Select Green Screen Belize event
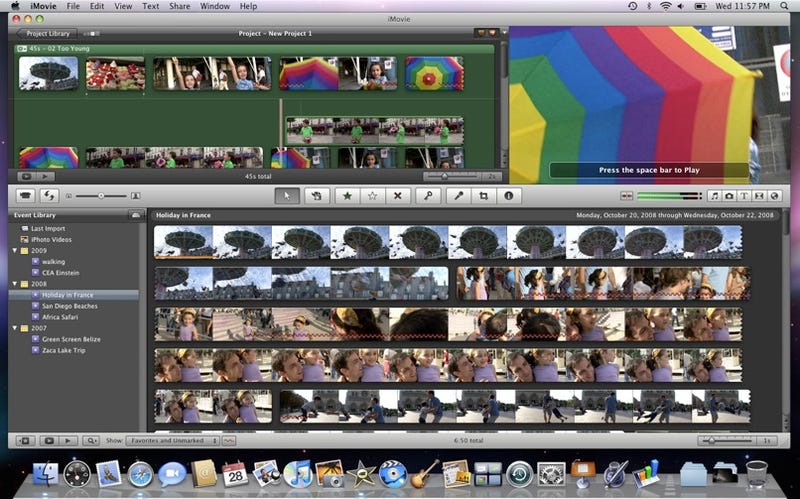The width and height of the screenshot is (800, 499). click(x=71, y=339)
